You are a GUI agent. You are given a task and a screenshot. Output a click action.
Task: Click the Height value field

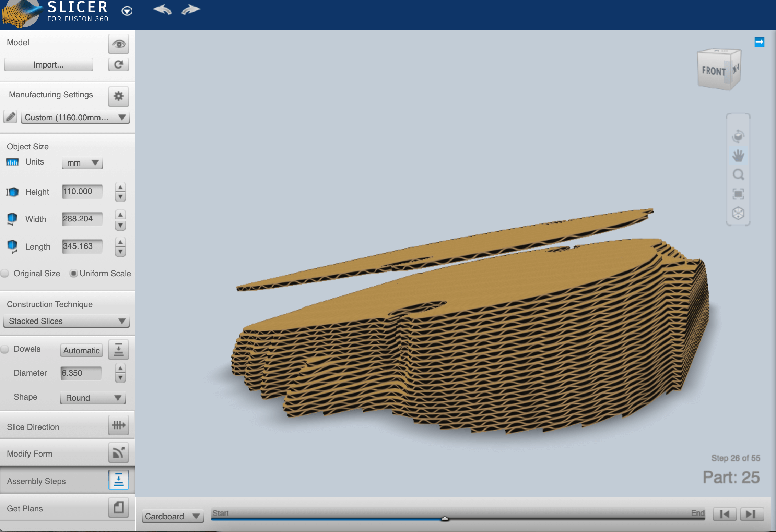pos(82,191)
